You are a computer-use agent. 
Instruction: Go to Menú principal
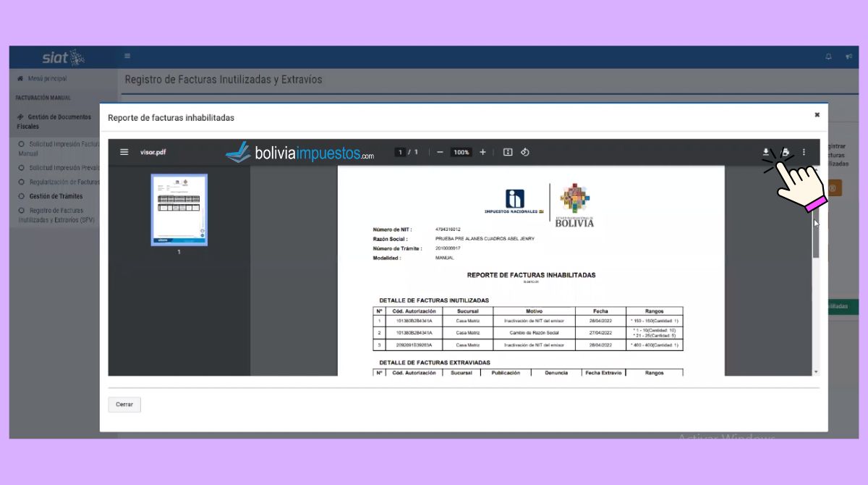pyautogui.click(x=47, y=78)
